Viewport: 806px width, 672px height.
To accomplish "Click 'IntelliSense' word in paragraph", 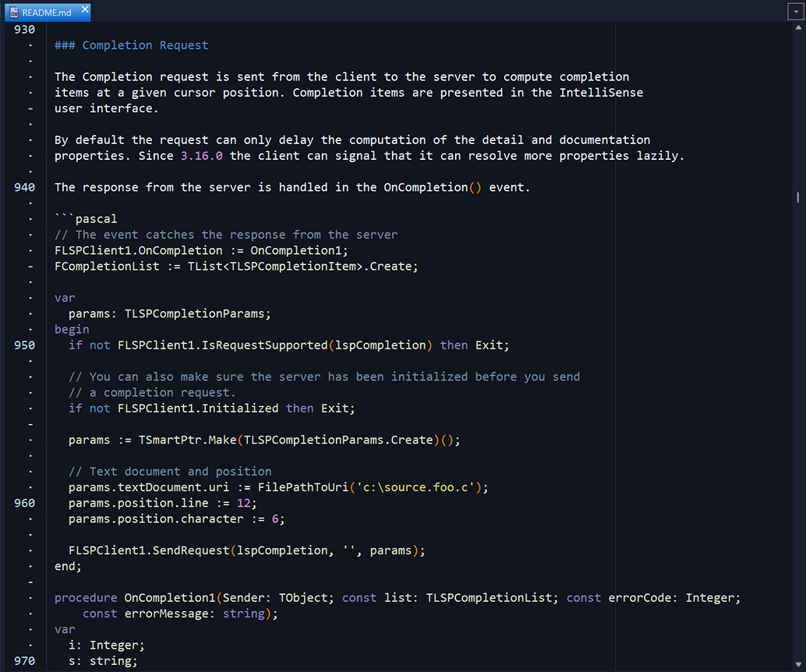I will 601,93.
